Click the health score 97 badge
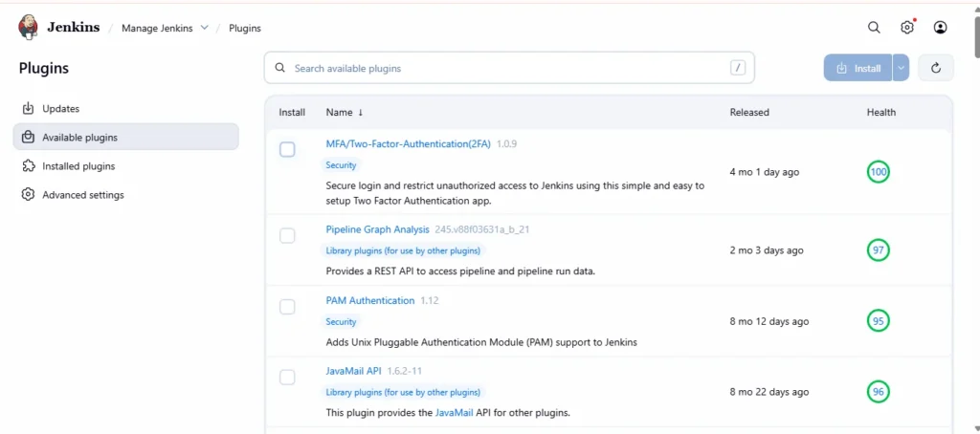This screenshot has width=980, height=434. click(878, 250)
